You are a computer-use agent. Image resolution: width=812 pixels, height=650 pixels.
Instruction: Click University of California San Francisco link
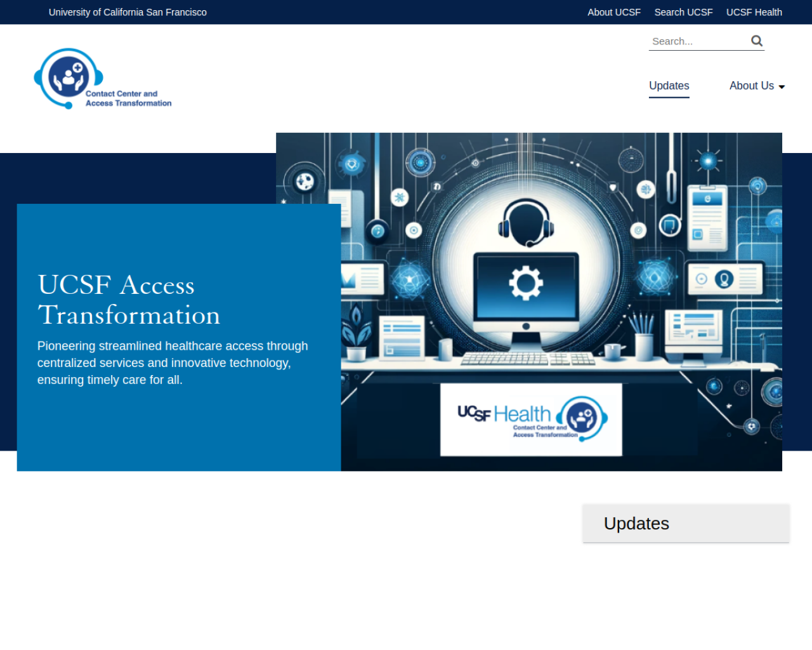128,12
